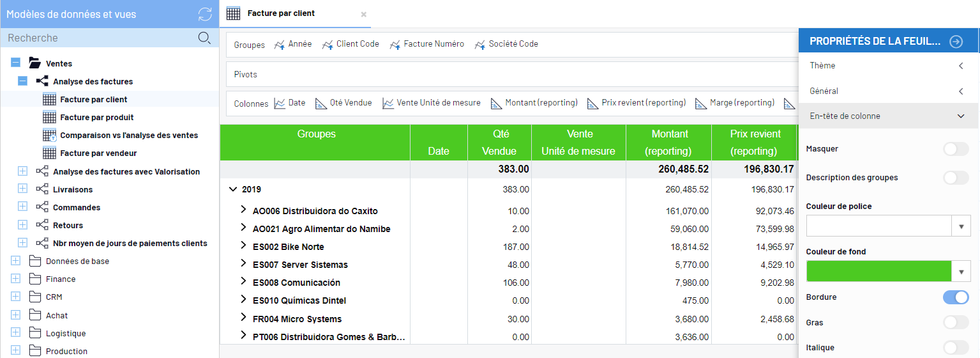980x358 pixels.
Task: Select the Finance folder
Action: 61,279
